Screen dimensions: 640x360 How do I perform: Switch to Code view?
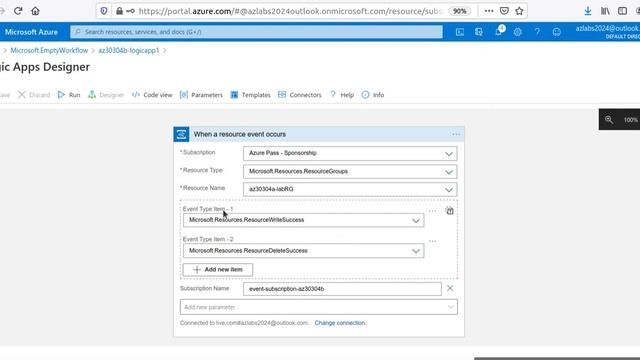pos(152,95)
